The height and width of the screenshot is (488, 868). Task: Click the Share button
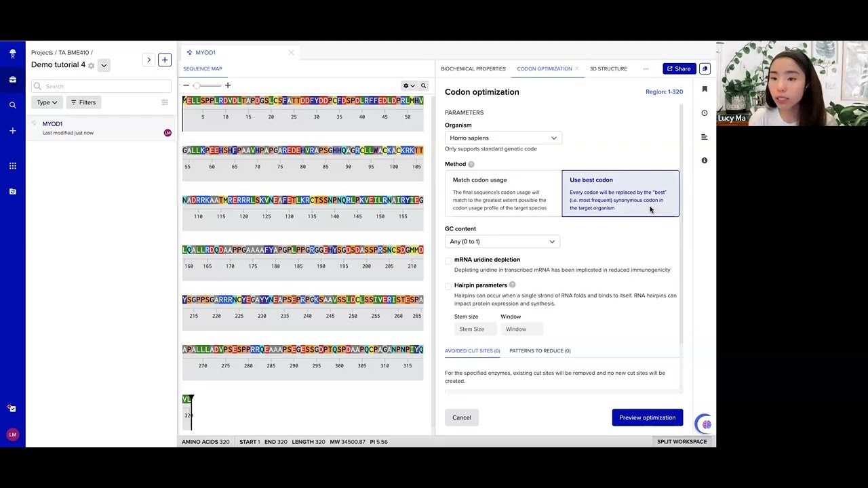click(x=679, y=68)
